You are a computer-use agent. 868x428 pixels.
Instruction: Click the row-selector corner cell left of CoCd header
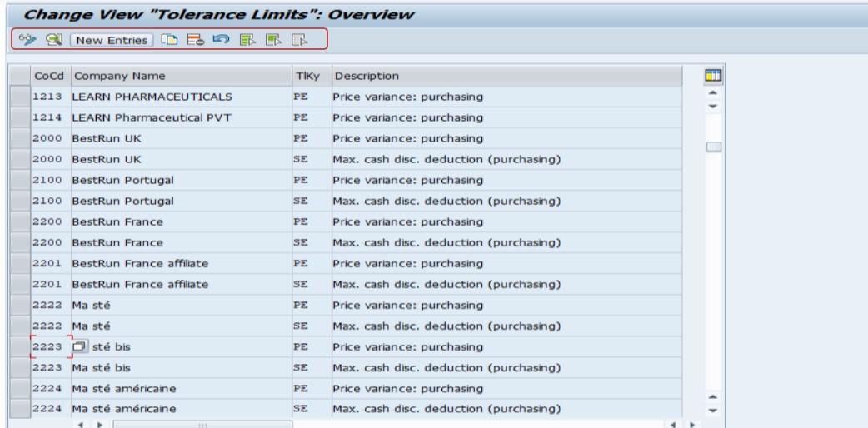[21, 76]
